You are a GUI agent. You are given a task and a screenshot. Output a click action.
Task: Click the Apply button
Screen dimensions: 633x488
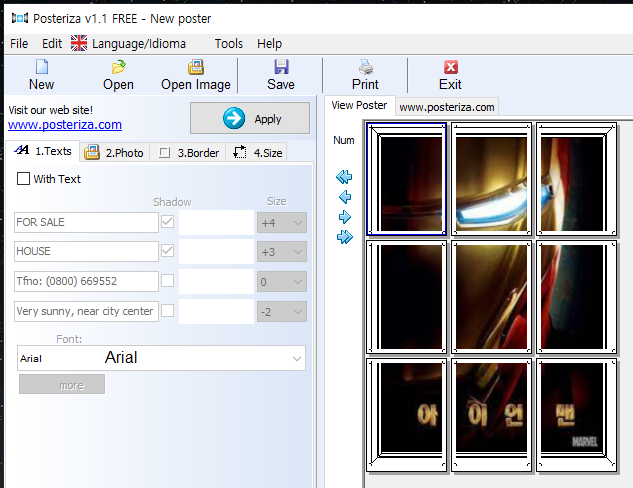tap(250, 118)
